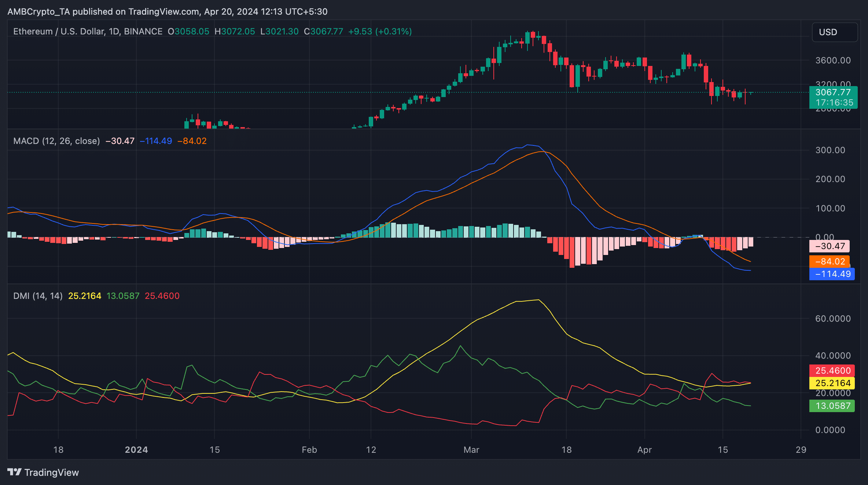Image resolution: width=868 pixels, height=485 pixels.
Task: Select the MACD (12, 26, close) label
Action: pos(56,141)
